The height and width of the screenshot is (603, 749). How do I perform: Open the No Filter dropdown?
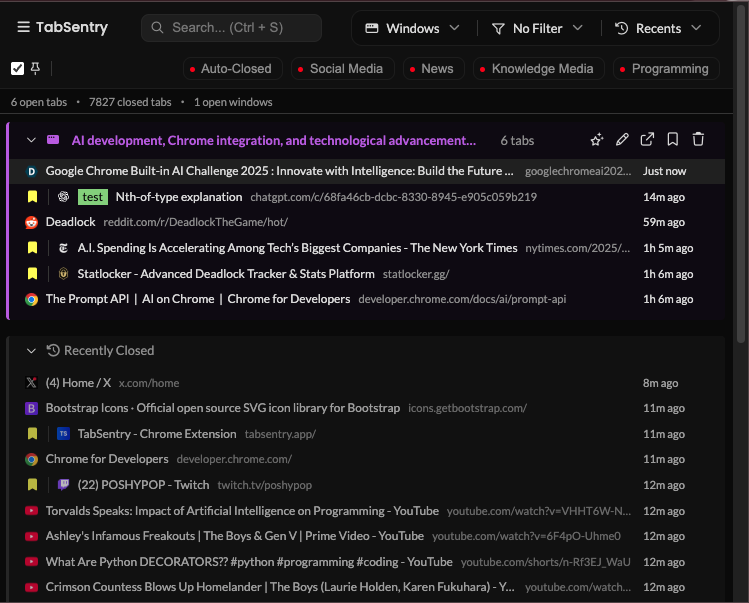coord(537,28)
